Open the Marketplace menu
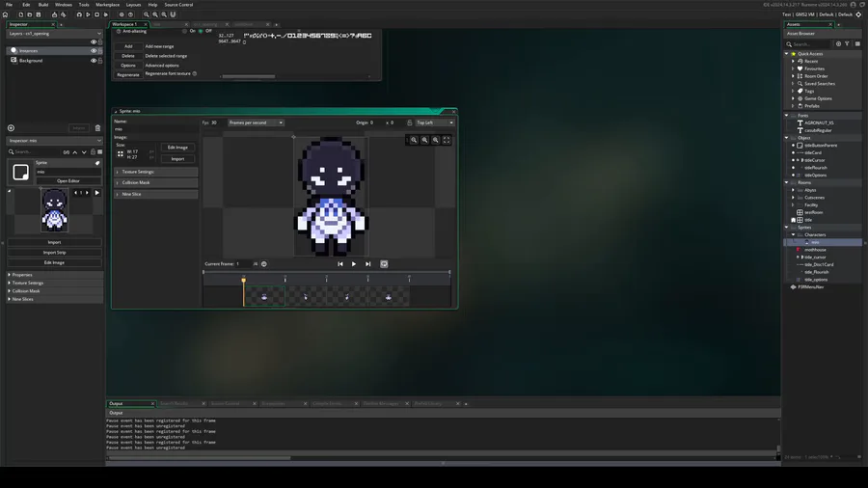 tap(107, 5)
